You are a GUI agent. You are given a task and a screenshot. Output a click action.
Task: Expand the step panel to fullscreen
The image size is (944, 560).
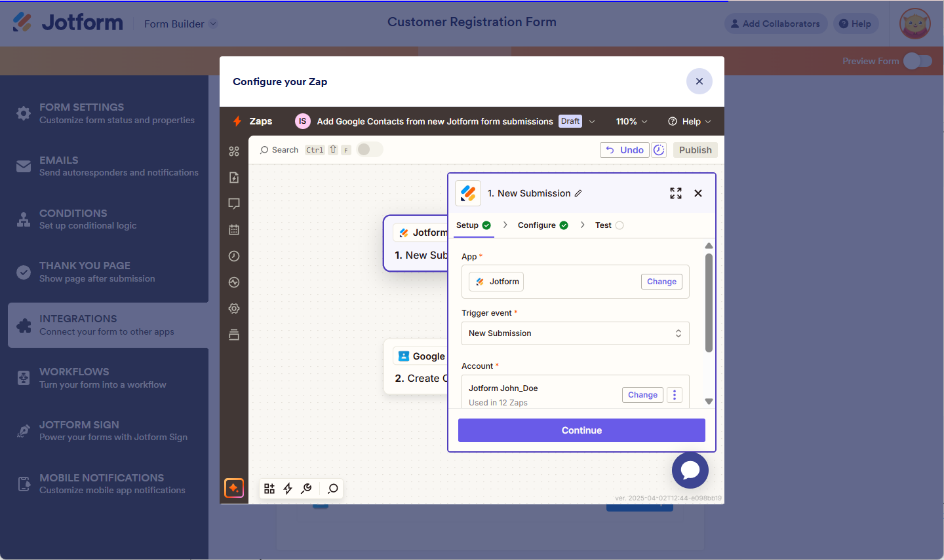[676, 193]
